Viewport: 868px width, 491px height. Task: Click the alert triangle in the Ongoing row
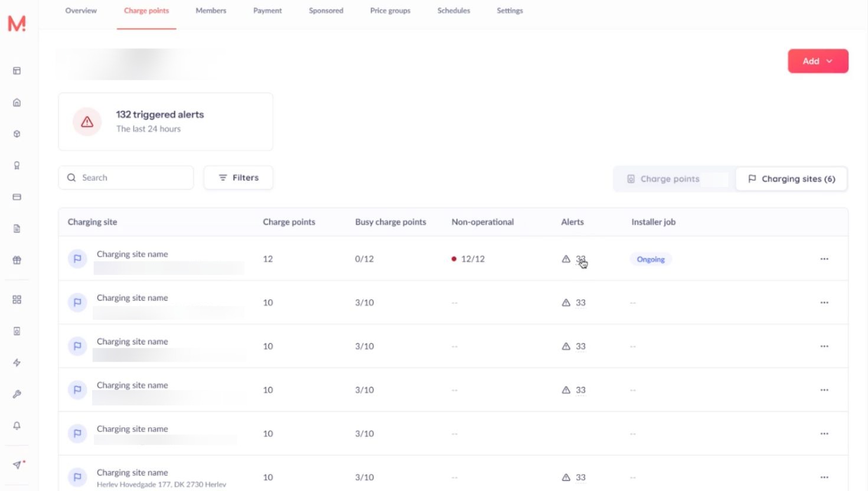(x=566, y=259)
